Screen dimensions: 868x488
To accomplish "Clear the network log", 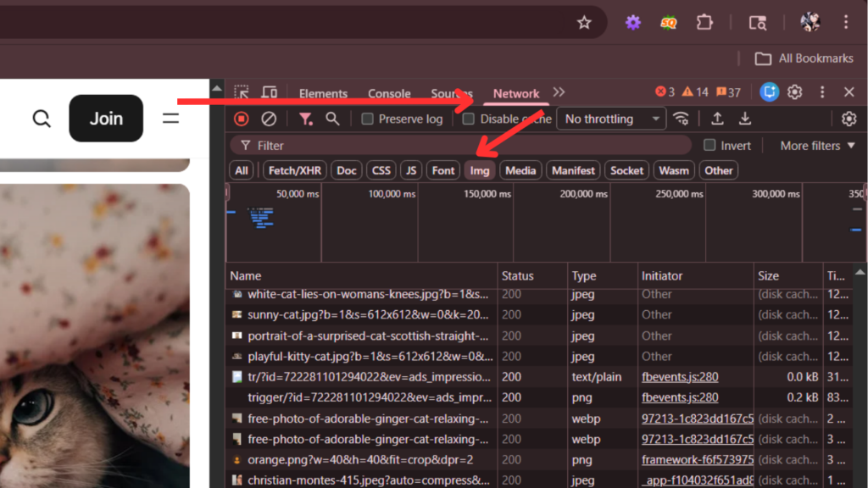I will click(269, 119).
